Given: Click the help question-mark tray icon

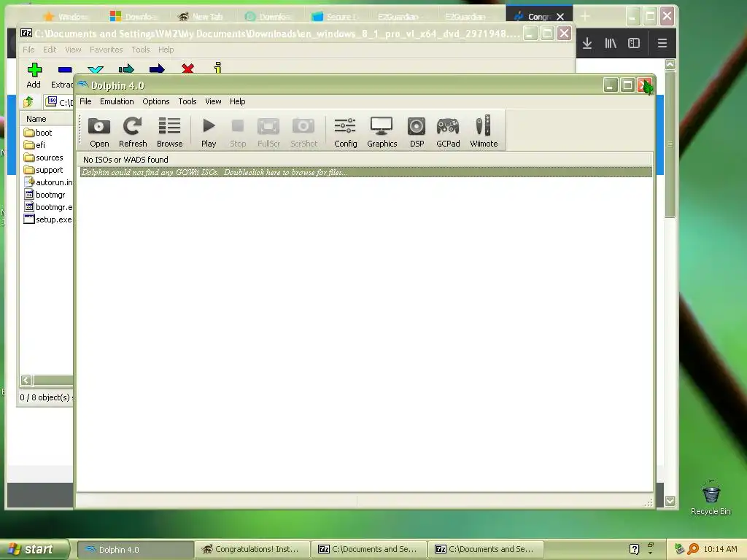Looking at the screenshot, I should coord(634,549).
